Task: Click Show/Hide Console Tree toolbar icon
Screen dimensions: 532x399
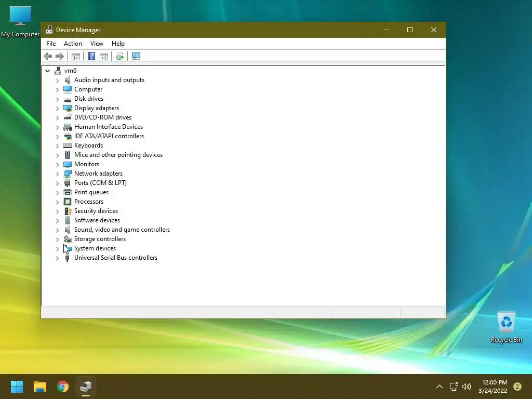Action: click(76, 56)
